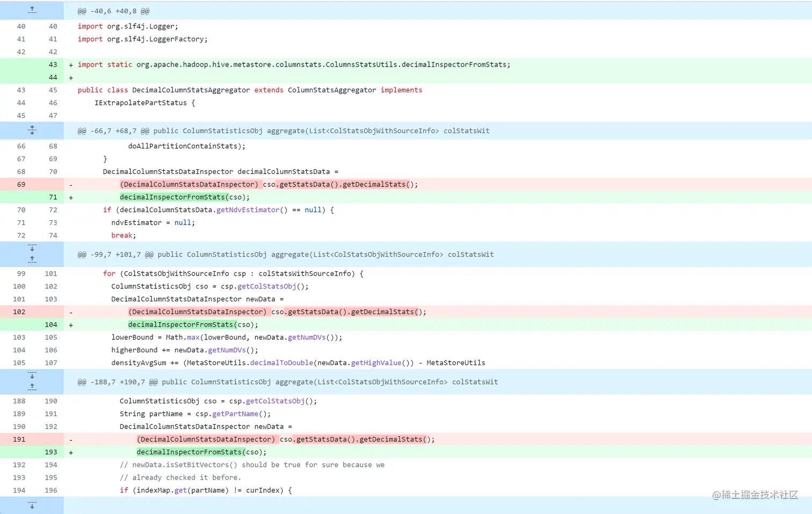This screenshot has width=812, height=514.
Task: Click the "higherBound += newData.getNumDVs();" line
Action: (185, 350)
